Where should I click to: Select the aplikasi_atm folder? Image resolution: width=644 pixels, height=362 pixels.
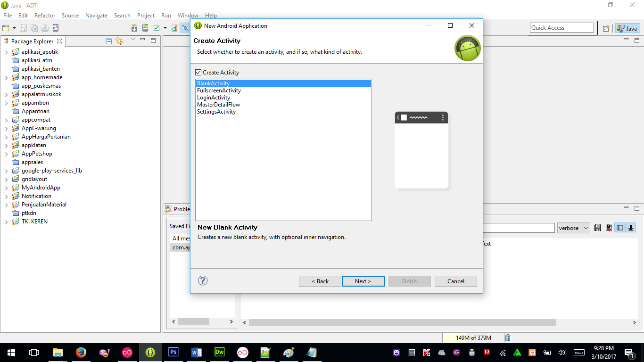pos(37,60)
